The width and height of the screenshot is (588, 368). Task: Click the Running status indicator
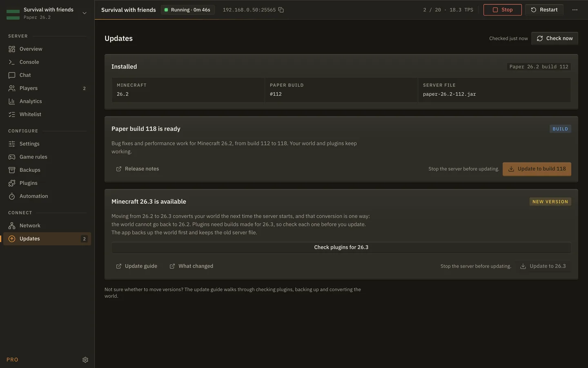(187, 10)
